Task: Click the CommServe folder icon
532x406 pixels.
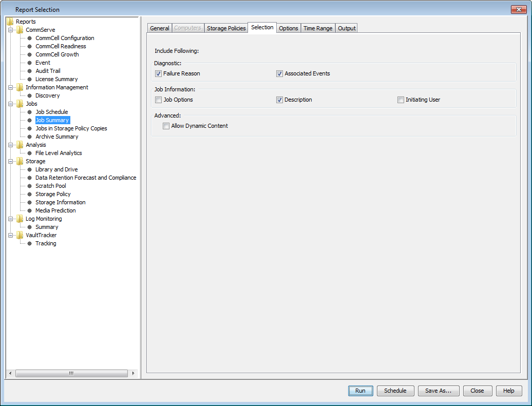Action: point(20,30)
